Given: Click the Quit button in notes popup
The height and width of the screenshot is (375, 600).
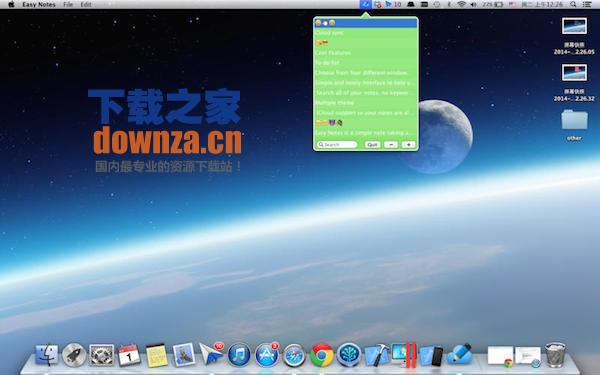Looking at the screenshot, I should pos(372,145).
